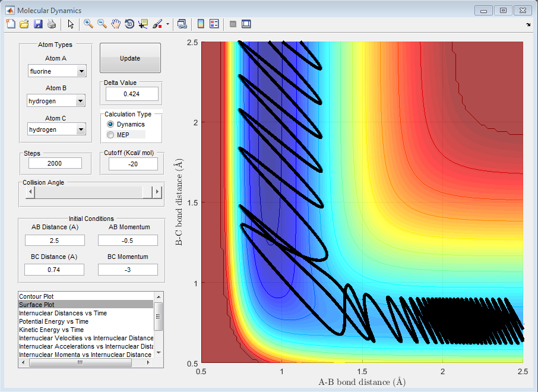Click the Cutoff field showing -20
The height and width of the screenshot is (392, 538).
133,164
